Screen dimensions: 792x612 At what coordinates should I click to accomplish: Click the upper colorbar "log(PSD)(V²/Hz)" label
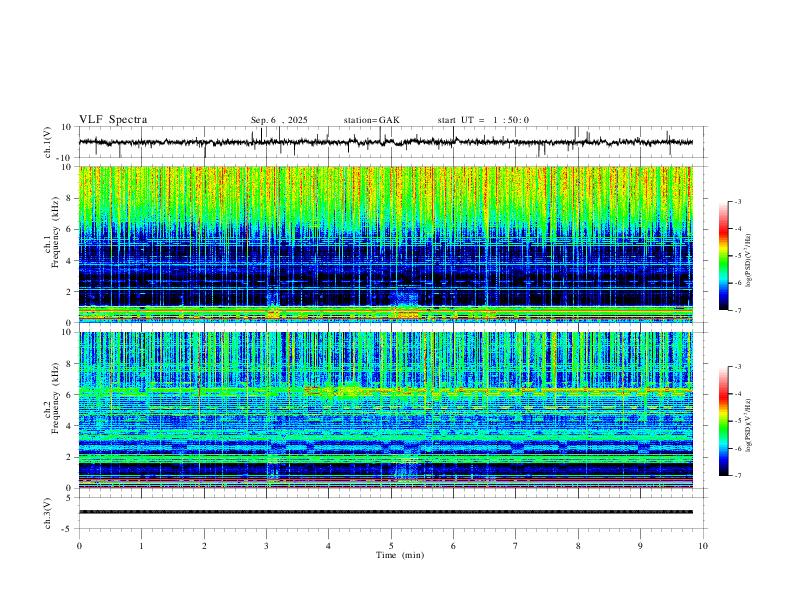click(749, 261)
